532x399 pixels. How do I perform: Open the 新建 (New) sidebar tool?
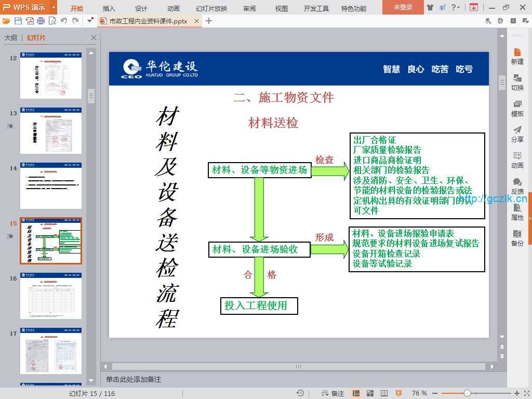point(517,56)
